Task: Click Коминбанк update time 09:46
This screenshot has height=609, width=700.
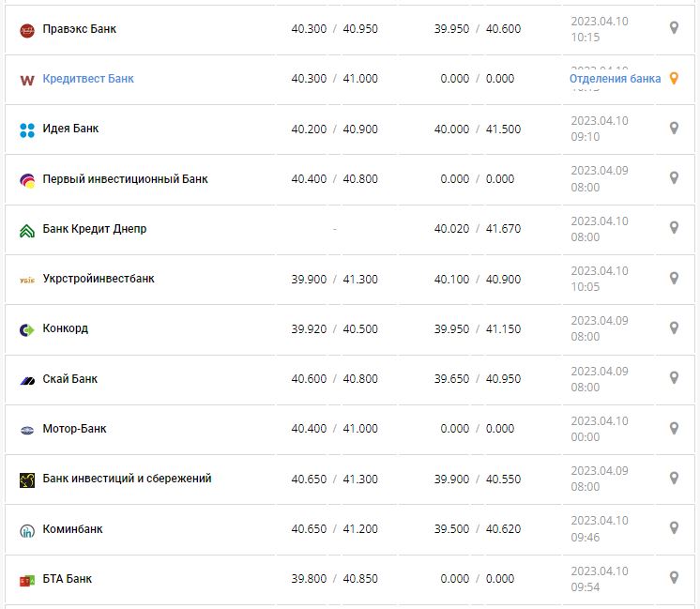Action: (586, 538)
